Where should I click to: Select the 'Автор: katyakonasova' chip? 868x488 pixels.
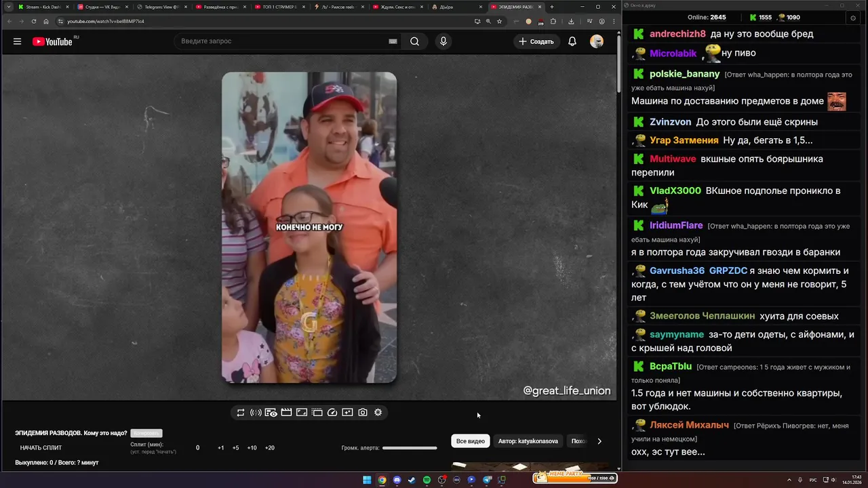528,441
